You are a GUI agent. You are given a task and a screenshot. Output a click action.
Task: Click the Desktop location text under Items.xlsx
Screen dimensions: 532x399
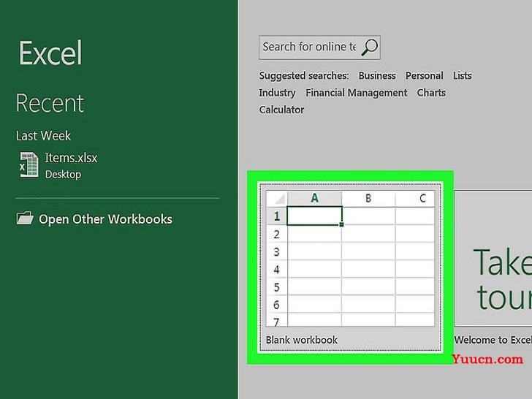coord(63,175)
